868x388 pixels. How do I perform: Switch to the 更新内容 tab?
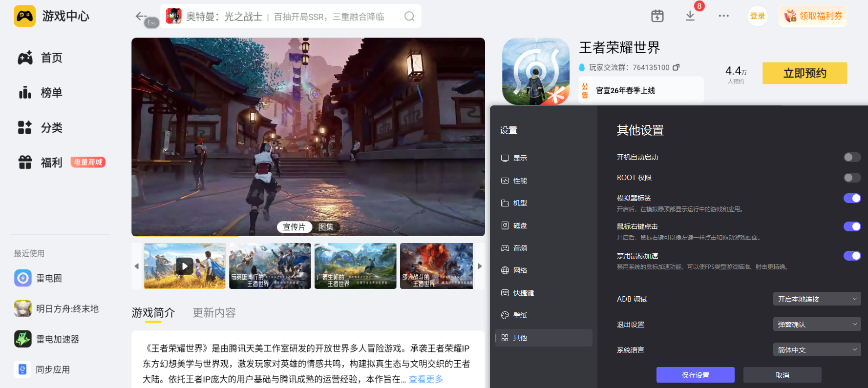(x=214, y=313)
